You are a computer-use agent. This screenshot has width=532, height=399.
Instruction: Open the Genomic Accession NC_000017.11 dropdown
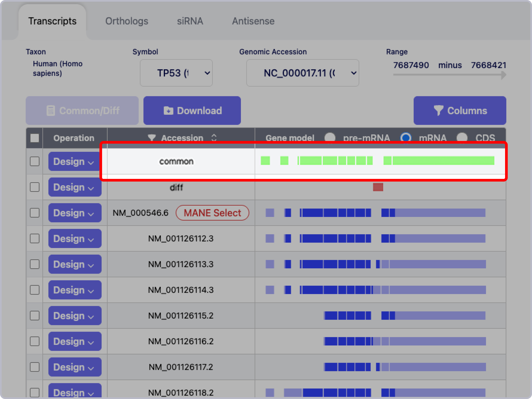[303, 73]
